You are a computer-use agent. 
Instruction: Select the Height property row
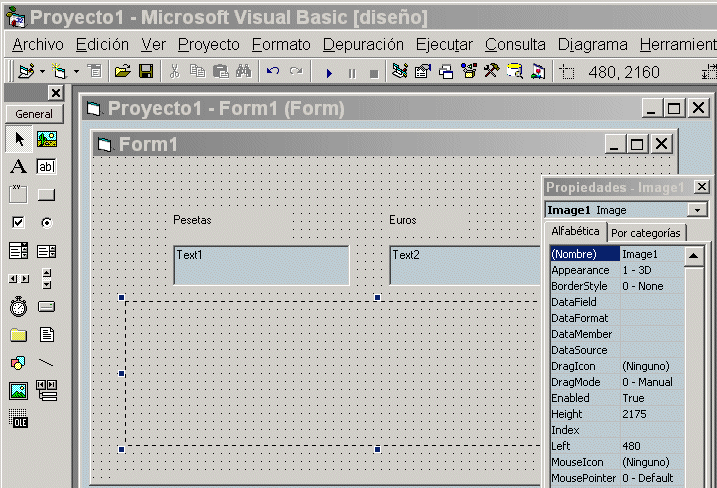617,414
